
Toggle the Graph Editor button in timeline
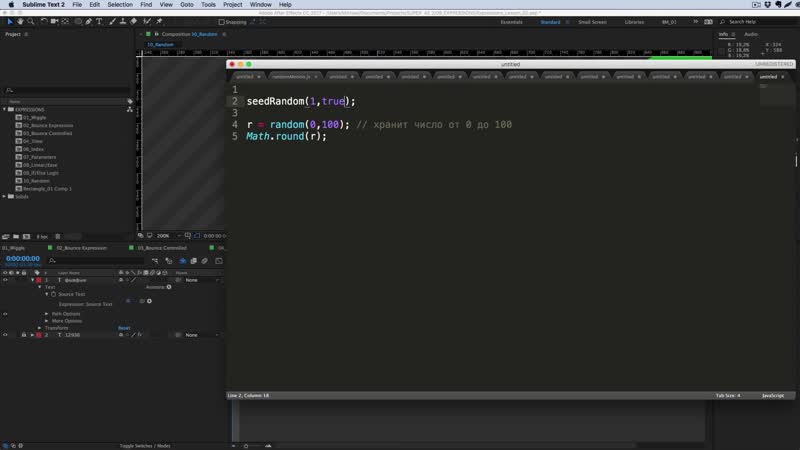219,261
